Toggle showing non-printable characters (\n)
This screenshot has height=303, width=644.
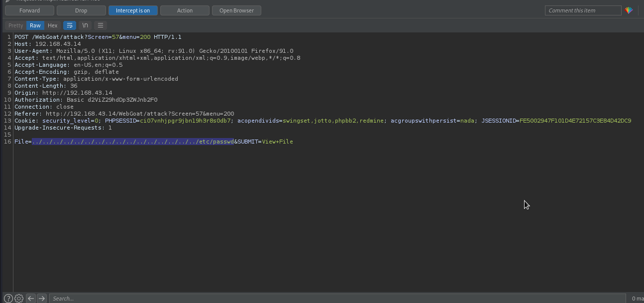pyautogui.click(x=85, y=25)
